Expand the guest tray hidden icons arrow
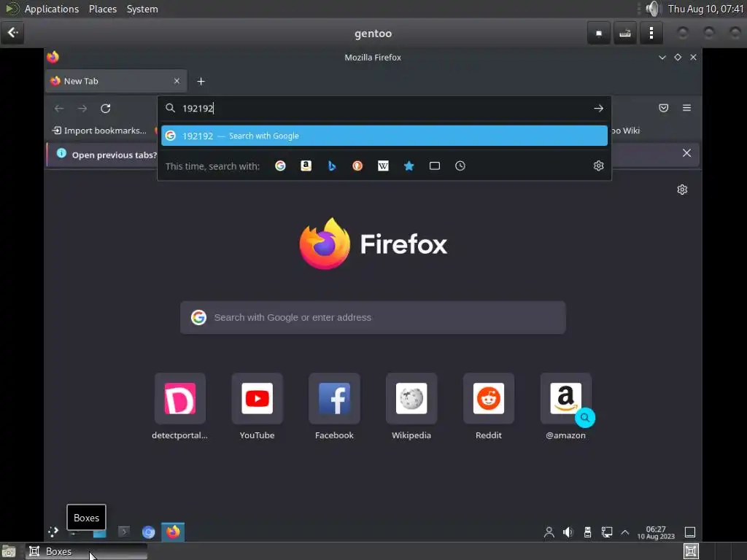Image resolution: width=747 pixels, height=560 pixels. point(624,532)
